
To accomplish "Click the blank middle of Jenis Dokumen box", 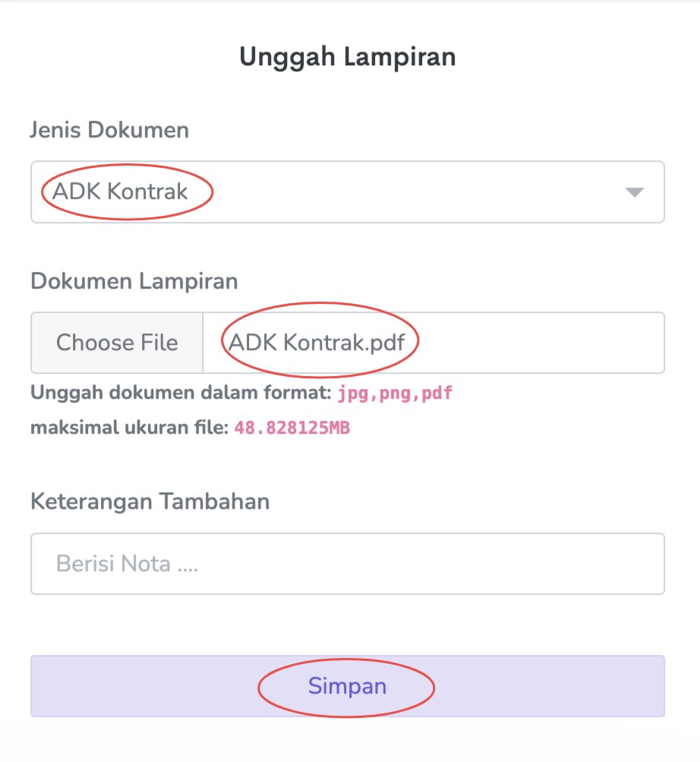I will [x=410, y=191].
